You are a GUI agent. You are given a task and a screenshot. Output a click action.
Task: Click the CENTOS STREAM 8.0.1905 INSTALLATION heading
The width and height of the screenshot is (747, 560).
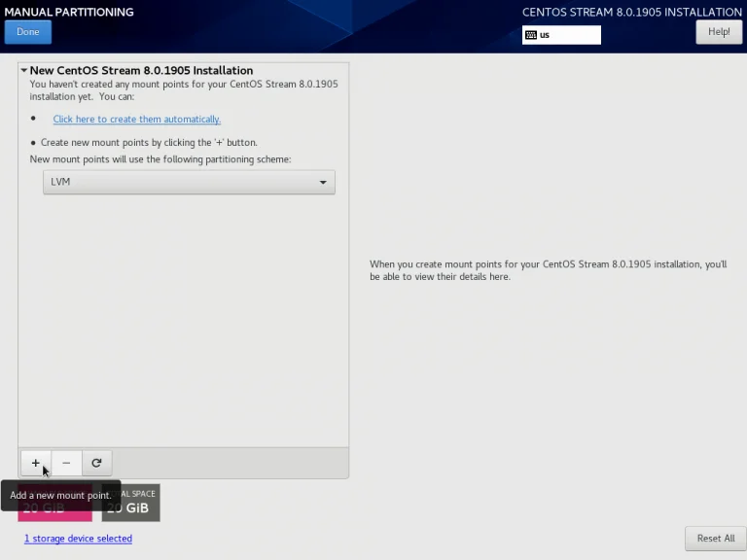coord(631,12)
